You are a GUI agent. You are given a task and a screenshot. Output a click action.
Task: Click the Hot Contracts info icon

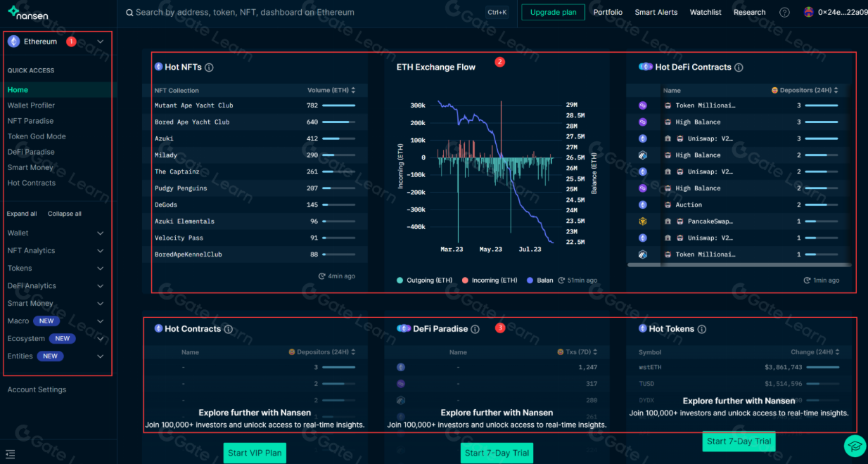[228, 329]
